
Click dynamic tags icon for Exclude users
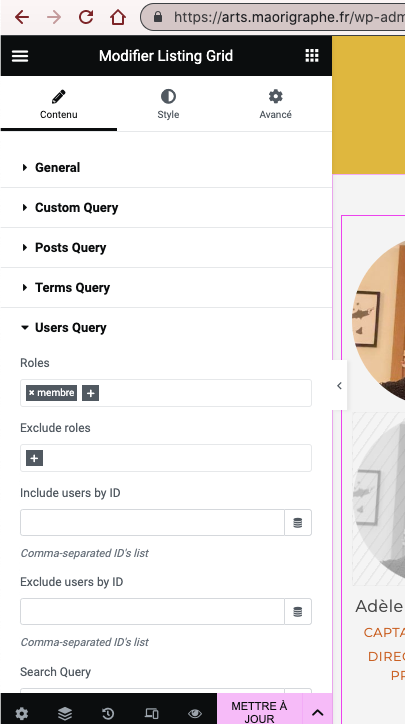pyautogui.click(x=298, y=612)
